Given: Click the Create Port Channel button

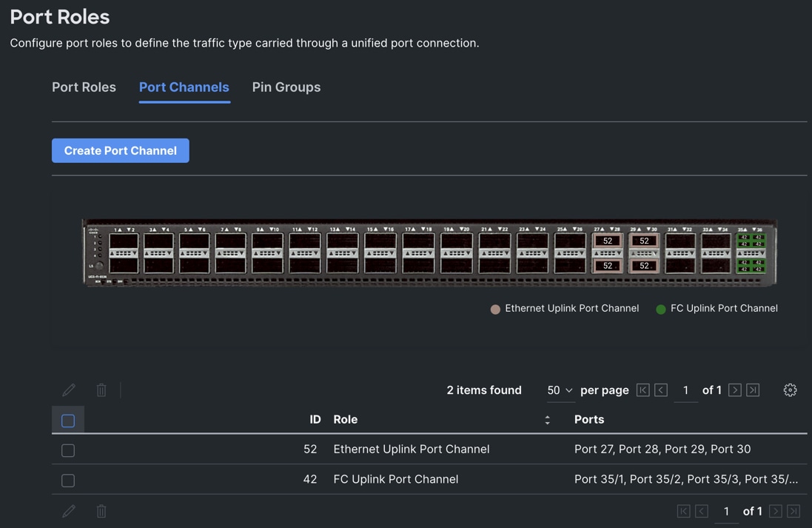Looking at the screenshot, I should pos(121,150).
